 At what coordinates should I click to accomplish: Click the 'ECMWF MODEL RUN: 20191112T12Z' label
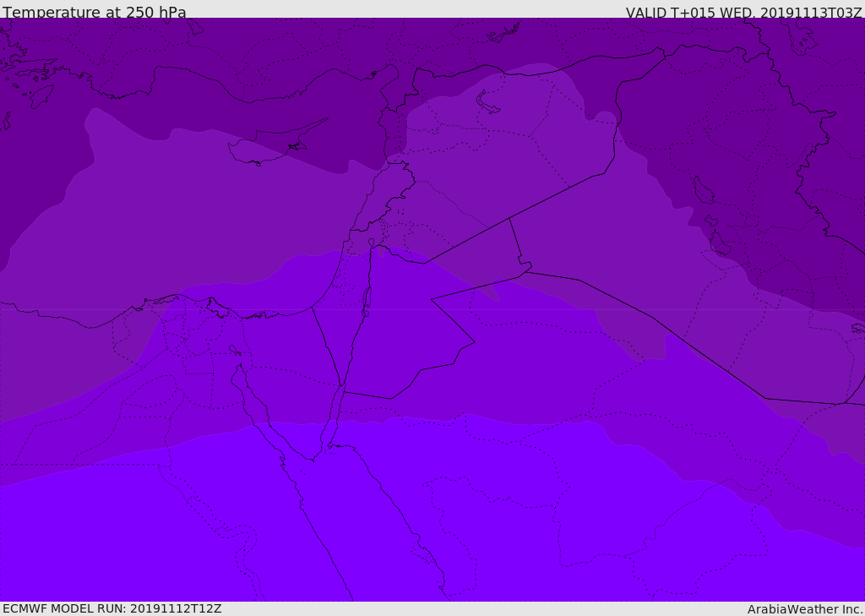(112, 608)
